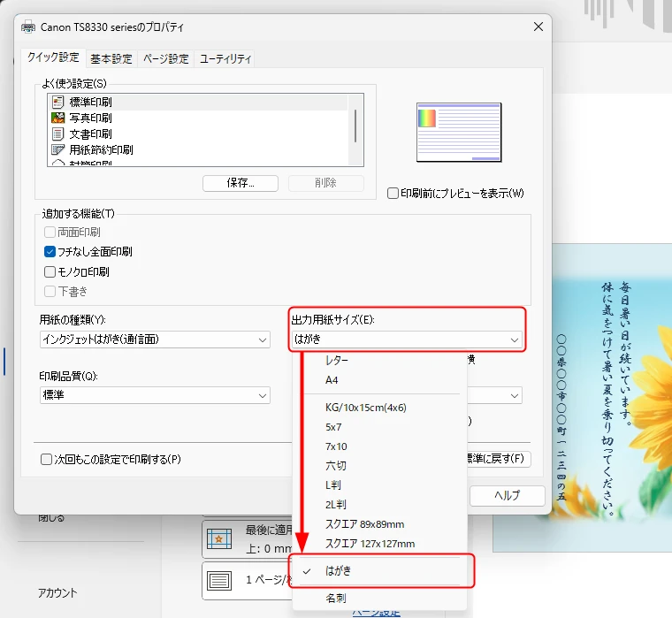The height and width of the screenshot is (618, 672).
Task: Check 次回もこの設定で印刷する checkbox
Action: click(x=46, y=460)
